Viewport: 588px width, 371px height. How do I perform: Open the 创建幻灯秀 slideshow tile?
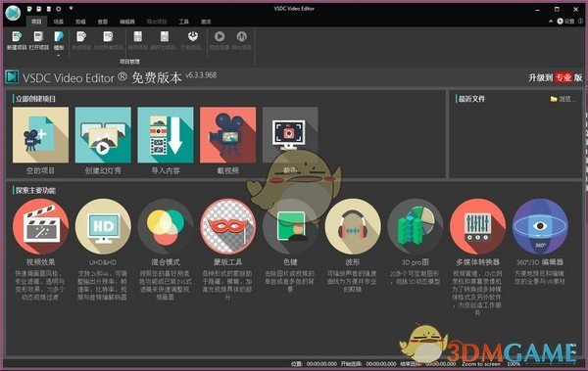tap(103, 135)
